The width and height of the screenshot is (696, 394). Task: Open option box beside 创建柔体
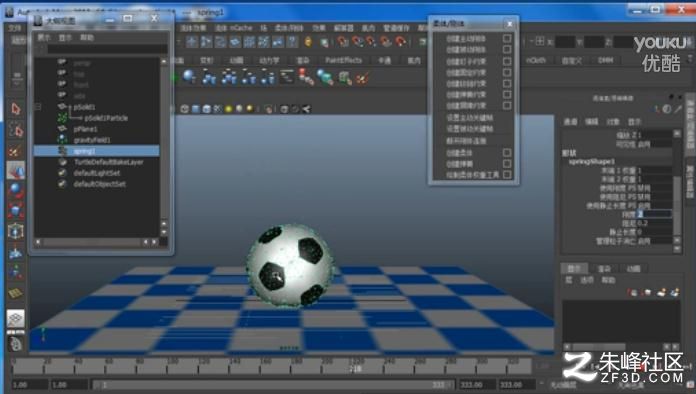(507, 153)
